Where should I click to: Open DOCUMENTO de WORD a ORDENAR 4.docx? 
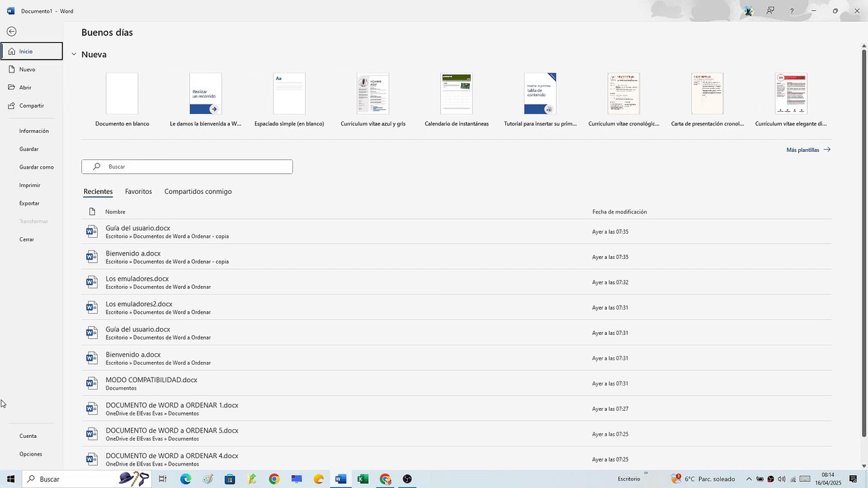(x=456, y=459)
